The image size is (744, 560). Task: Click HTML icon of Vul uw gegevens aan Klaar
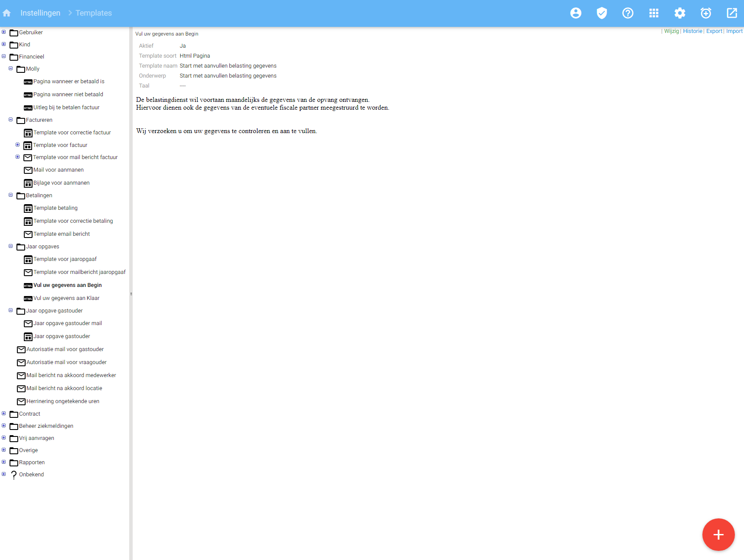coord(28,299)
